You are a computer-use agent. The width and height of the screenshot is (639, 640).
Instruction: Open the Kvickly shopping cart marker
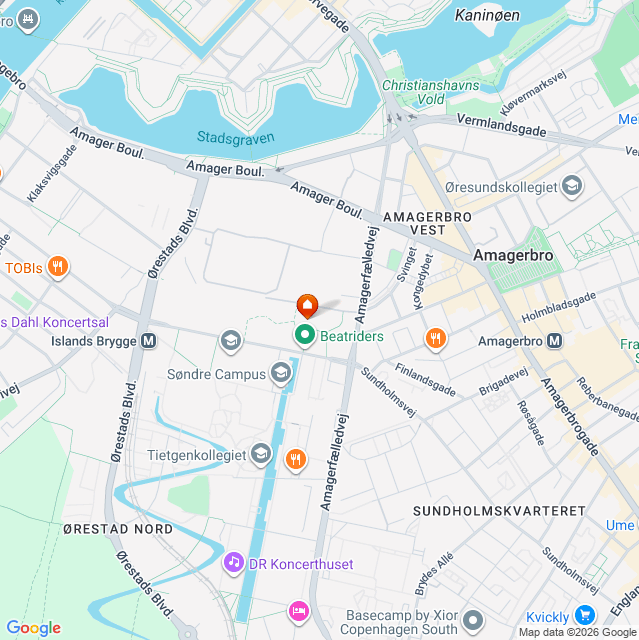click(585, 616)
